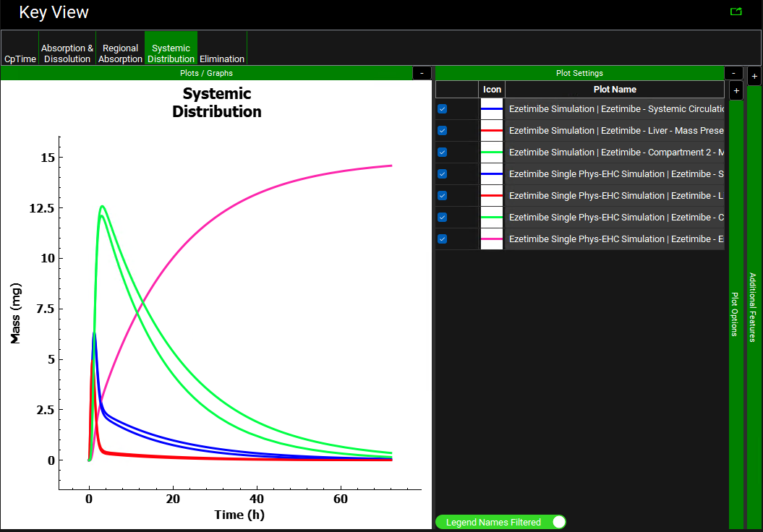This screenshot has height=532, width=763.
Task: Switch to the CpTime tab
Action: [20, 59]
